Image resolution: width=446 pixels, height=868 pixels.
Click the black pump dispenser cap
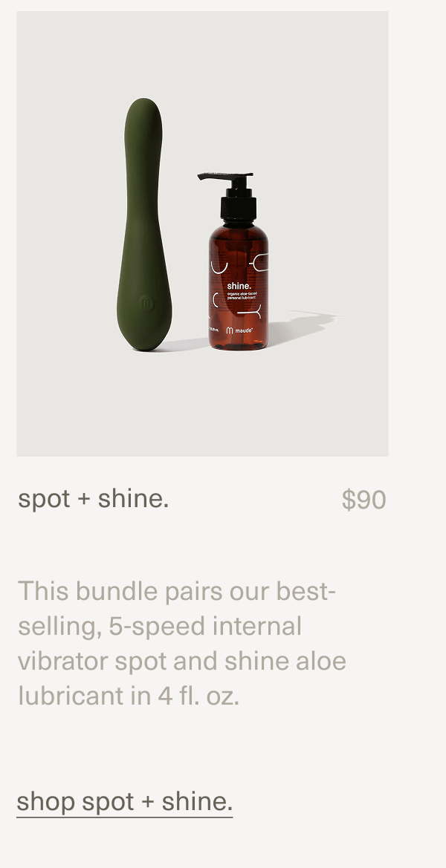238,203
